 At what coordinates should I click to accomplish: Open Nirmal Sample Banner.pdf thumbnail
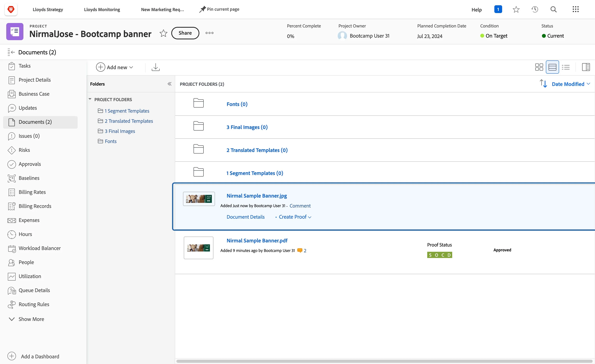point(198,248)
